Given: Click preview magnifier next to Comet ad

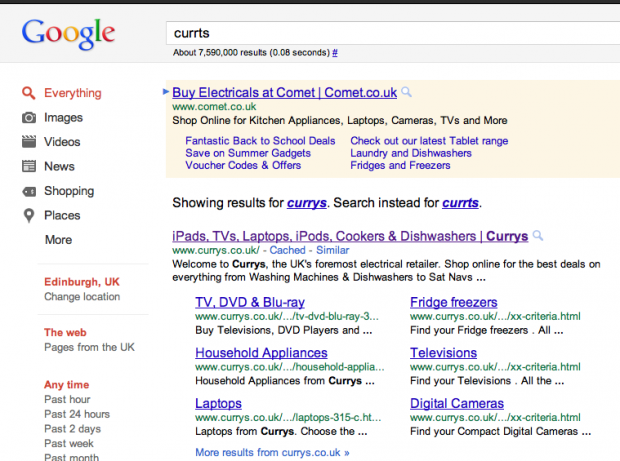Looking at the screenshot, I should coord(406,92).
